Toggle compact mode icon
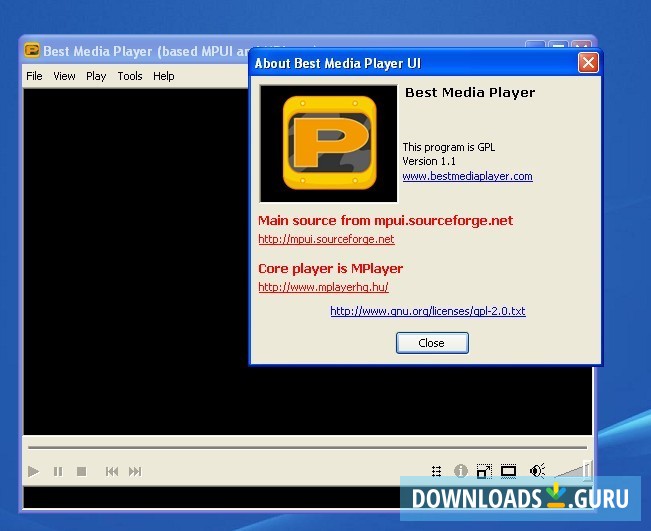Viewport: 651px width, 531px height. point(484,471)
